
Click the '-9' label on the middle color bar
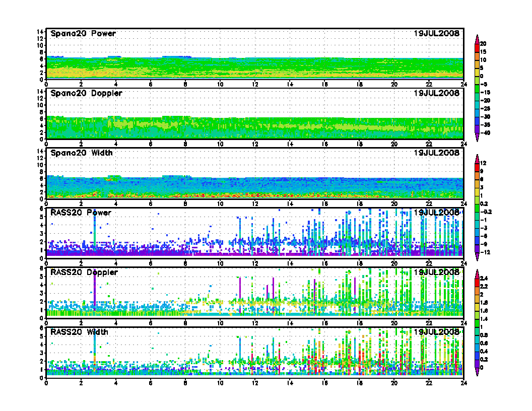pos(484,244)
